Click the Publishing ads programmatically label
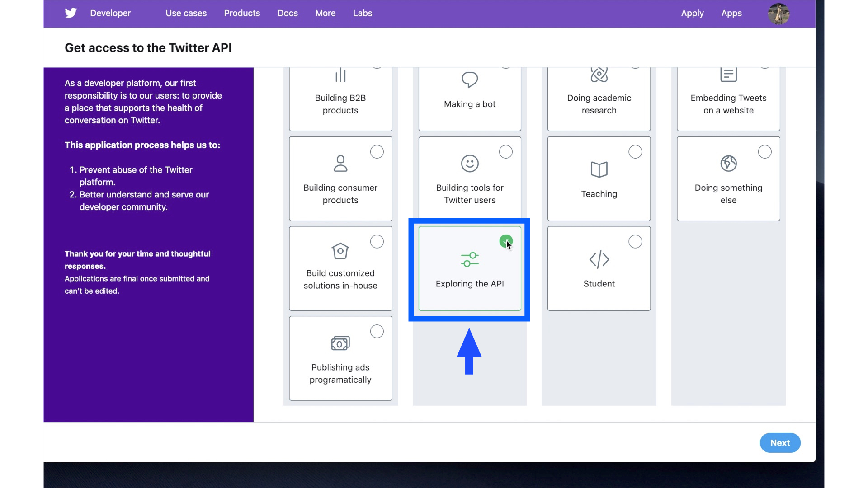Viewport: 868px width, 488px height. (340, 374)
